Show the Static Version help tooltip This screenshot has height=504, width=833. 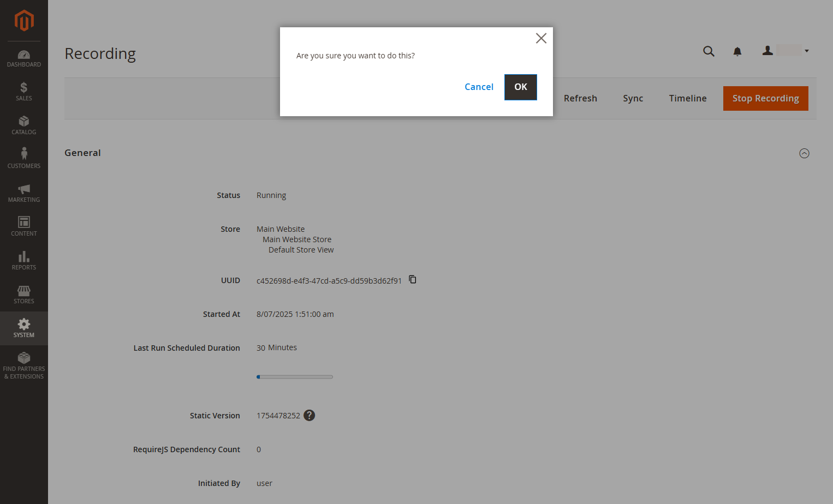(x=310, y=415)
